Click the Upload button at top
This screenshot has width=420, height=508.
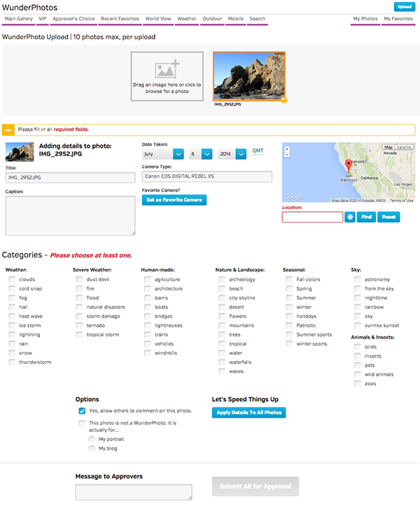(x=405, y=7)
